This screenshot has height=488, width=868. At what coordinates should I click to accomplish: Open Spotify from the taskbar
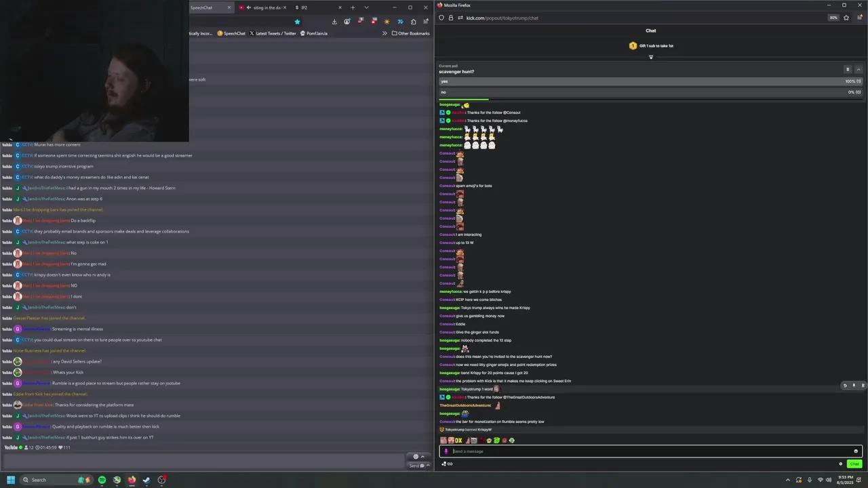(102, 480)
